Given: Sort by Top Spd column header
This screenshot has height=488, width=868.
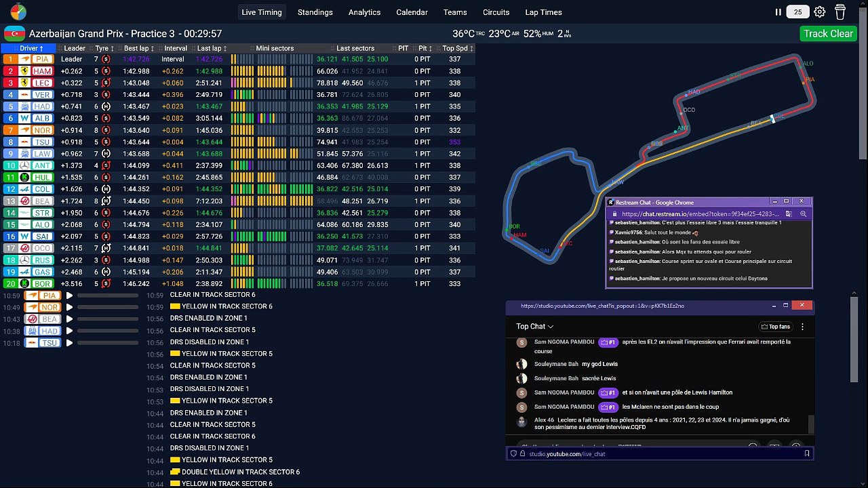Looking at the screenshot, I should [456, 48].
